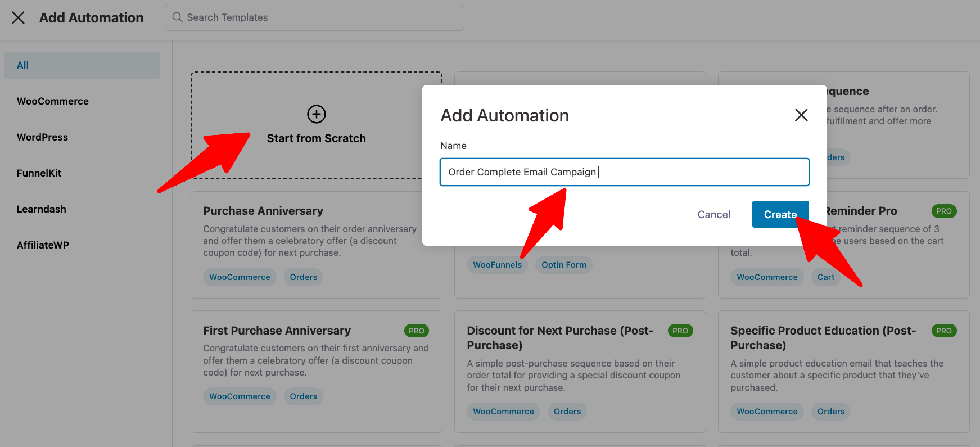Click the PRO badge on Discount for Next Purchase
980x447 pixels.
[680, 331]
